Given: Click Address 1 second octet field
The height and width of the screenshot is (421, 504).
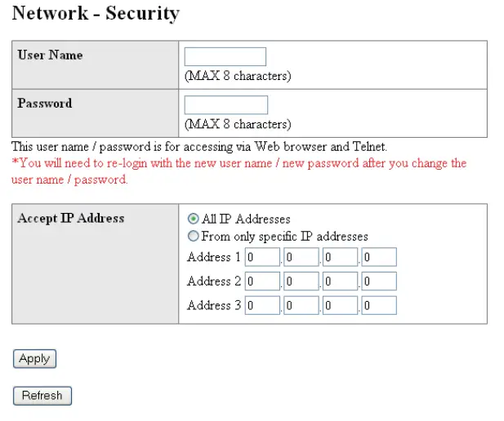Looking at the screenshot, I should point(301,258).
